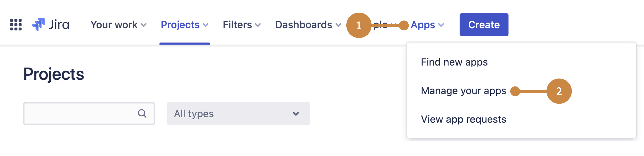Choose Manage your apps

pos(463,91)
